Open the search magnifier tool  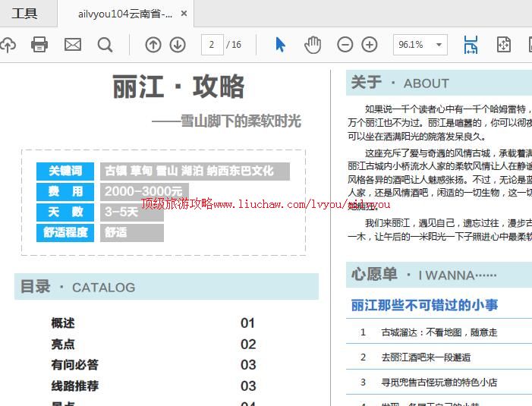105,45
